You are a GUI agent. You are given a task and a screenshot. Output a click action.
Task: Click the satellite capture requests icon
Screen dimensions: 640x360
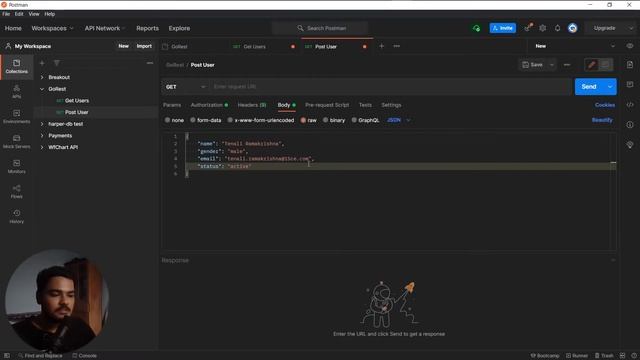[528, 28]
